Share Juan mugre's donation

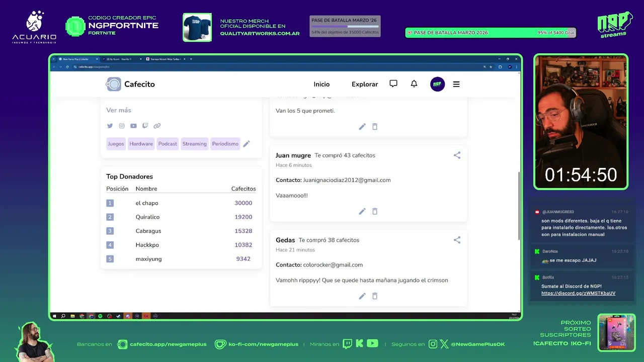[x=457, y=155]
